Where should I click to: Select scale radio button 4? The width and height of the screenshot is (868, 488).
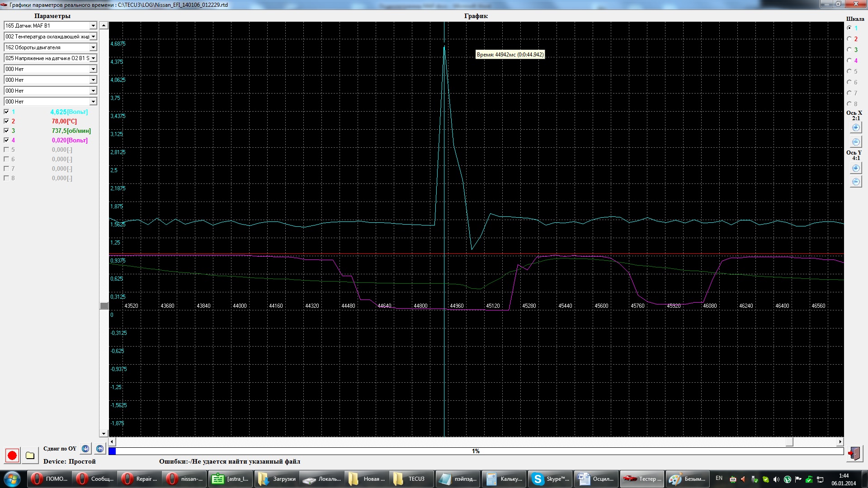(849, 61)
